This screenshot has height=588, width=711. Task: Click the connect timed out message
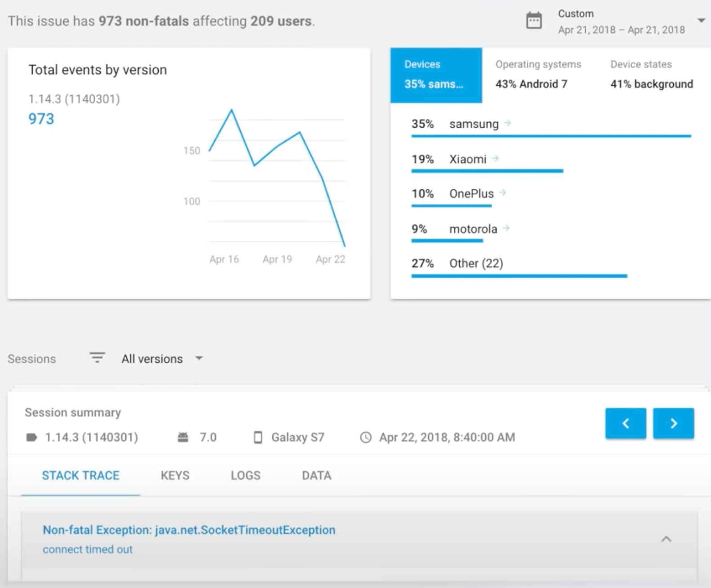point(88,549)
